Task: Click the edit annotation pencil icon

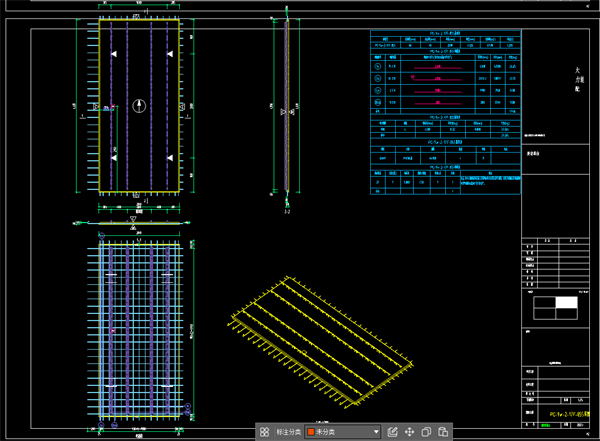Action: pos(393,432)
